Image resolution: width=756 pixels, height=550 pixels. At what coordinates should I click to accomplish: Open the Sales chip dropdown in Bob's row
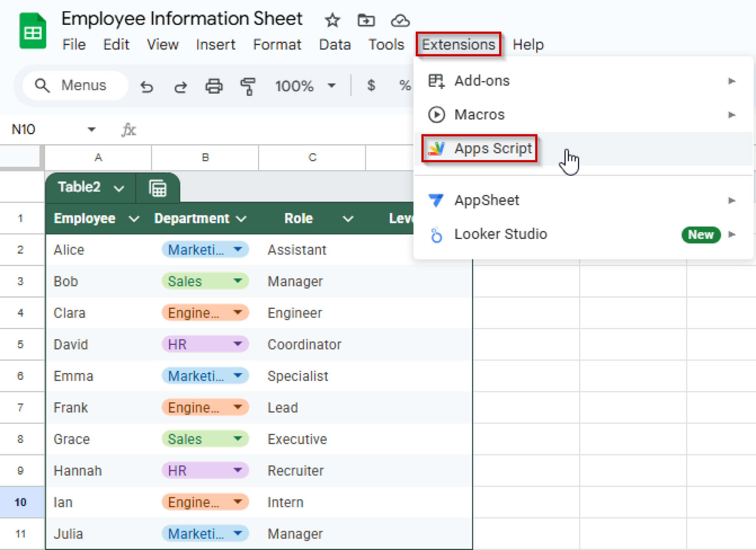(238, 281)
